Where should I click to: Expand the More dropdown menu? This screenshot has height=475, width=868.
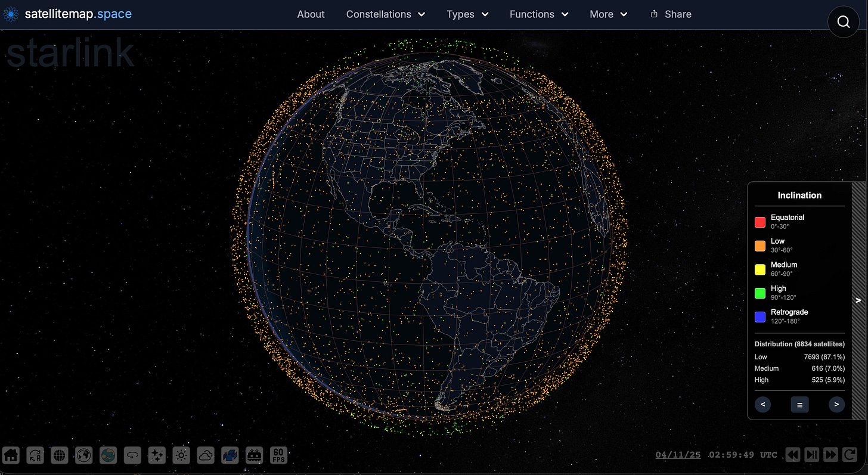(609, 14)
